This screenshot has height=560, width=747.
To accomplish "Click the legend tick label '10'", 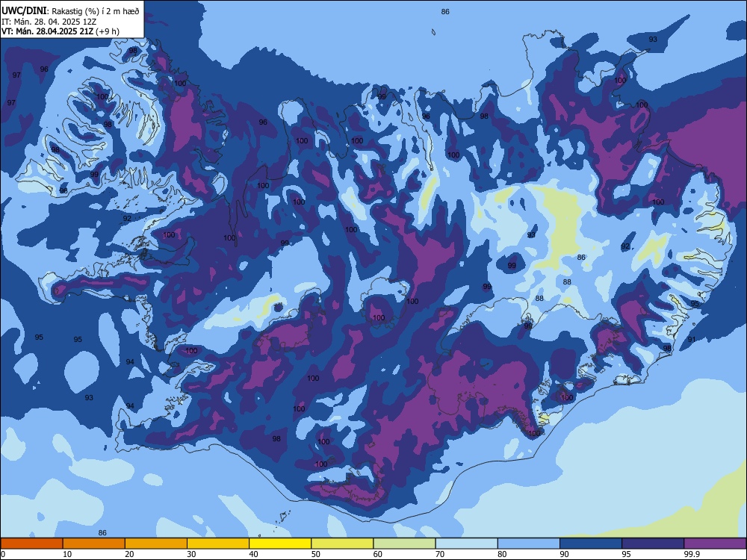I will [67, 554].
